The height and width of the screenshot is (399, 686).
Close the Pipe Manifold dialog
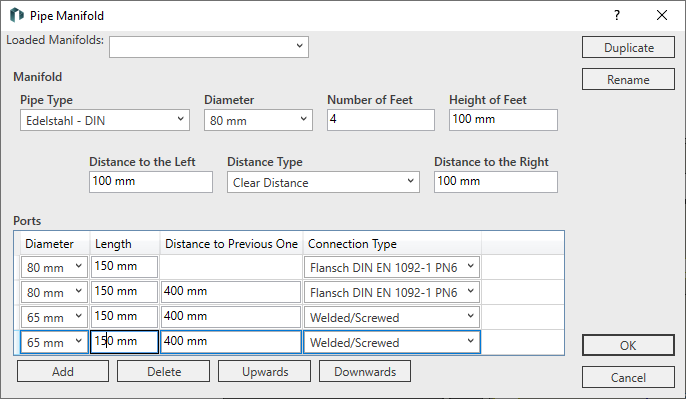coord(662,15)
